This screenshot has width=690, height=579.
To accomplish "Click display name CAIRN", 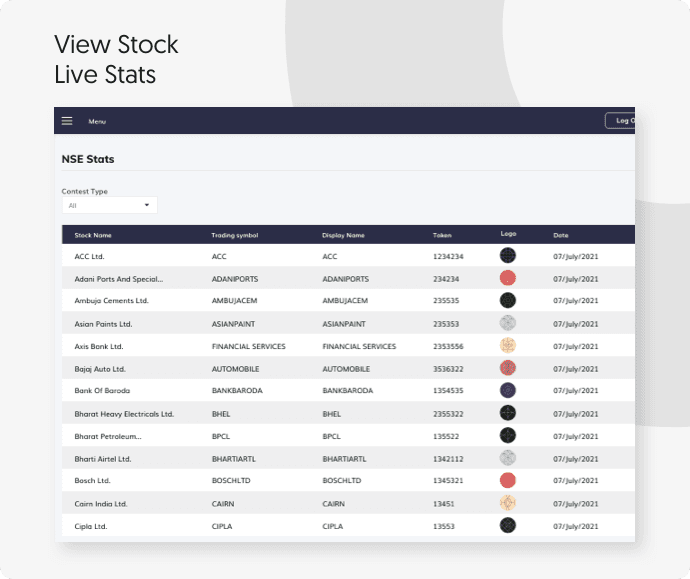I will (334, 504).
